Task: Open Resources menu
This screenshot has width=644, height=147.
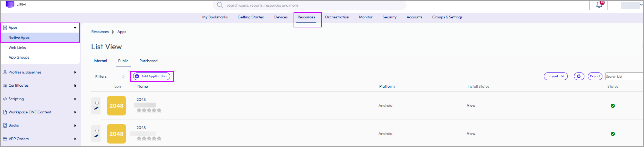Action: click(306, 17)
